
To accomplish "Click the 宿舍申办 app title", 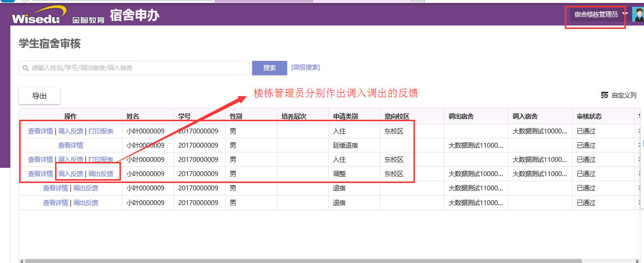I will 135,16.
